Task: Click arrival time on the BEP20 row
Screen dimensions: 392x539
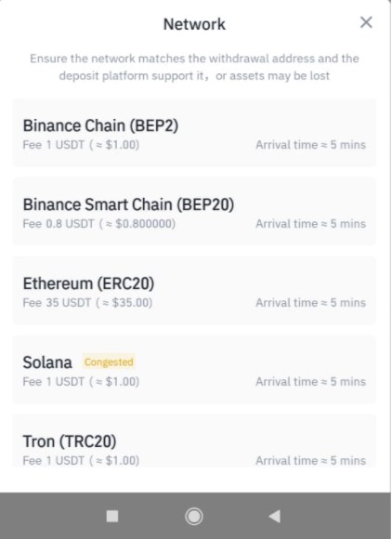Action: click(310, 224)
